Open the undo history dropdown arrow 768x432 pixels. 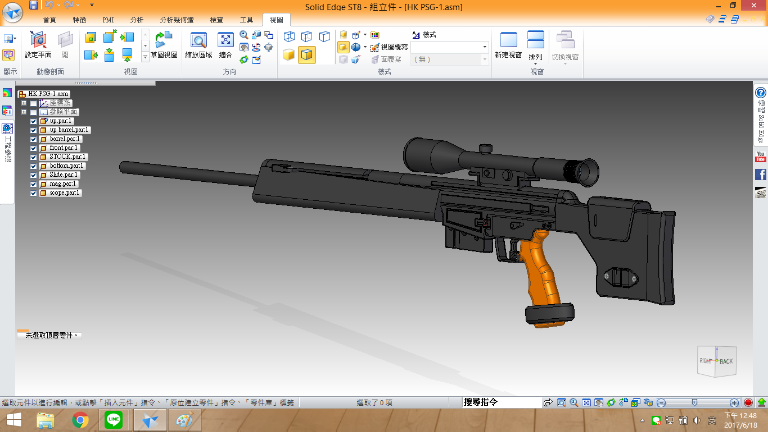coord(58,5)
